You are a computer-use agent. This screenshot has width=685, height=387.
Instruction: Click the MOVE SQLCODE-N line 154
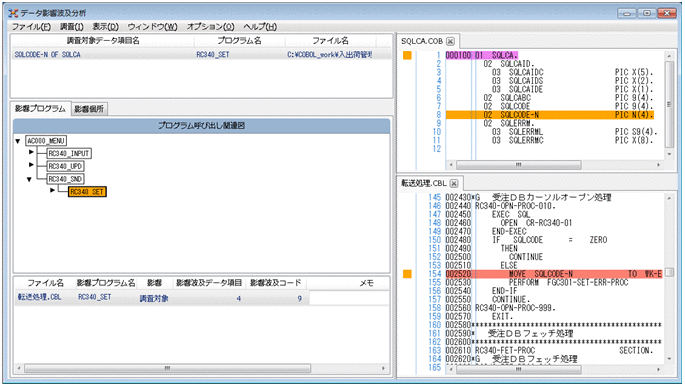tap(554, 274)
